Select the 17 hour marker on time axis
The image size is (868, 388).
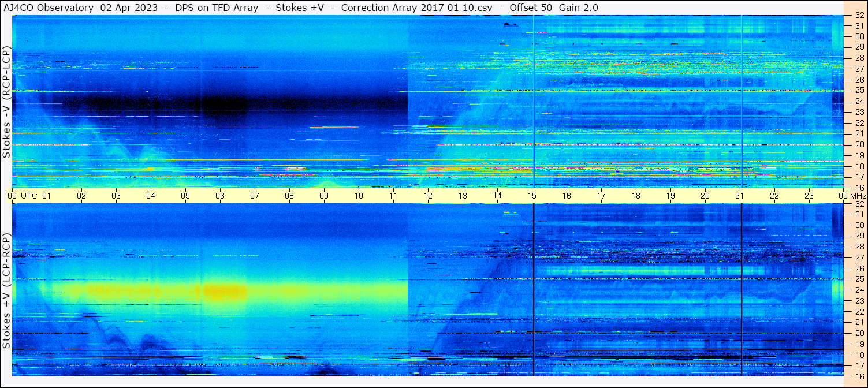(x=601, y=196)
